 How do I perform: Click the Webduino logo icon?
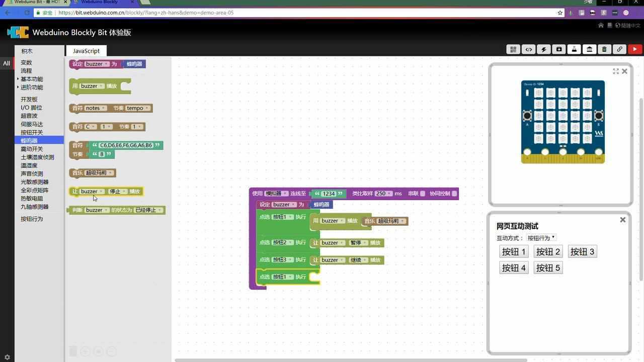tap(18, 32)
